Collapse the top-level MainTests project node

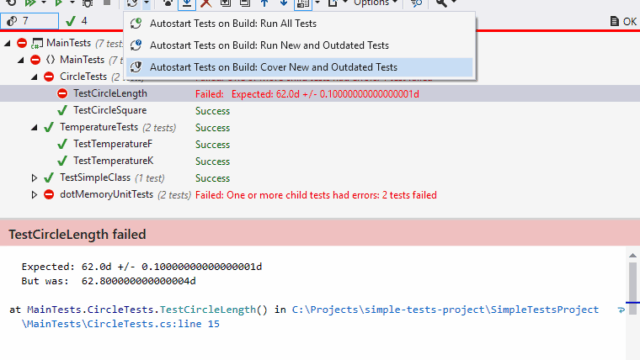[x=7, y=43]
